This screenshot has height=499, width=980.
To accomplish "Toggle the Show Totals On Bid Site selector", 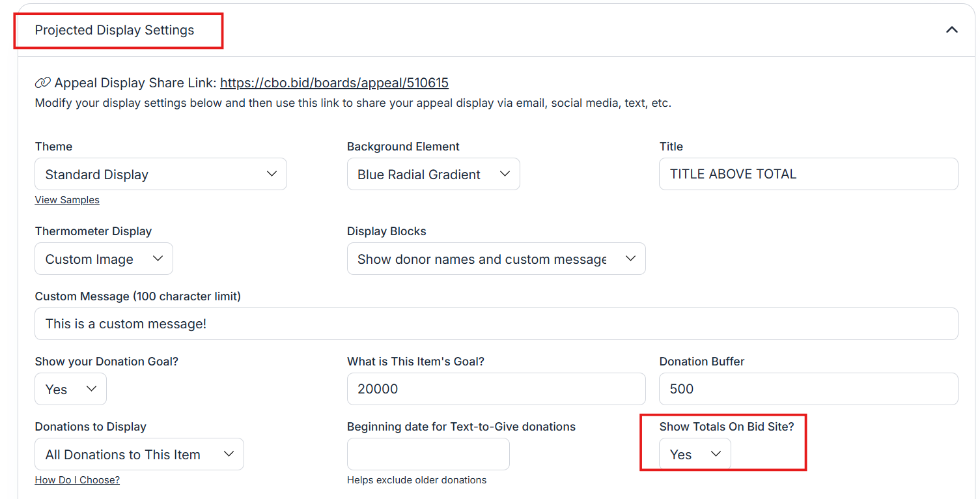I will click(695, 455).
